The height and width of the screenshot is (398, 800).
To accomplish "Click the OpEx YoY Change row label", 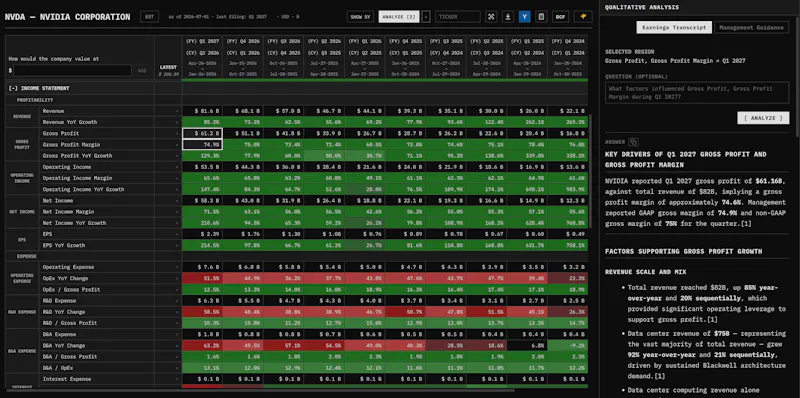I will point(65,278).
